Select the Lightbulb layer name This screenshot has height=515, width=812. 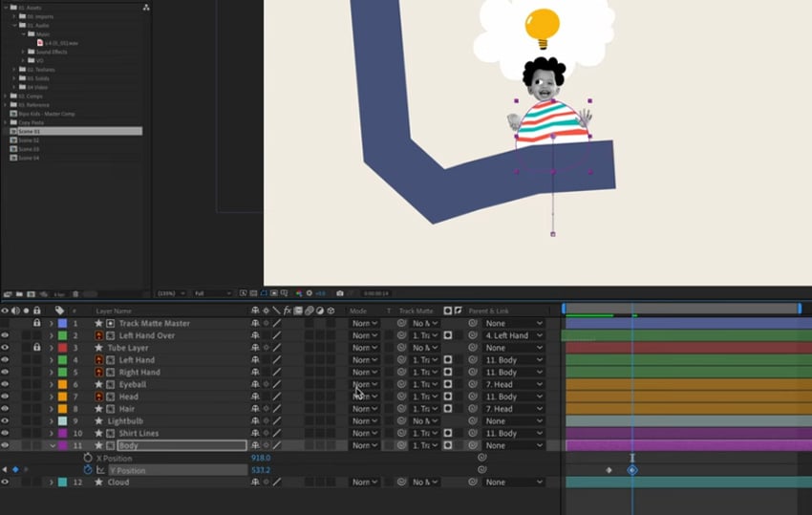[125, 421]
